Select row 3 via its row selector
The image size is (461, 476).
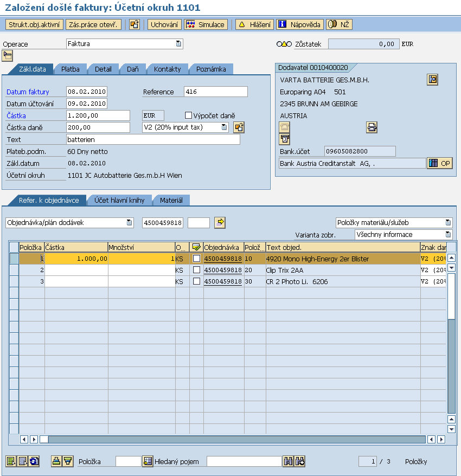tap(14, 281)
